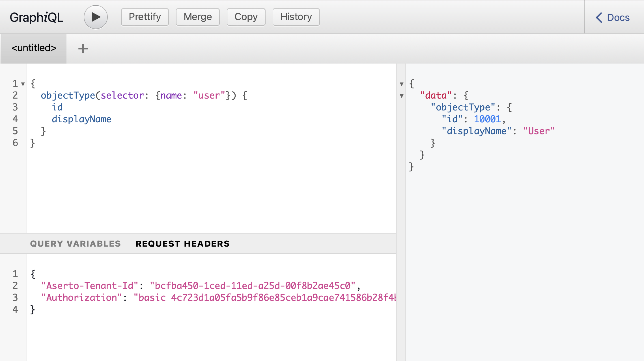Click the GraphiQL logo title
The image size is (644, 361).
tap(36, 17)
